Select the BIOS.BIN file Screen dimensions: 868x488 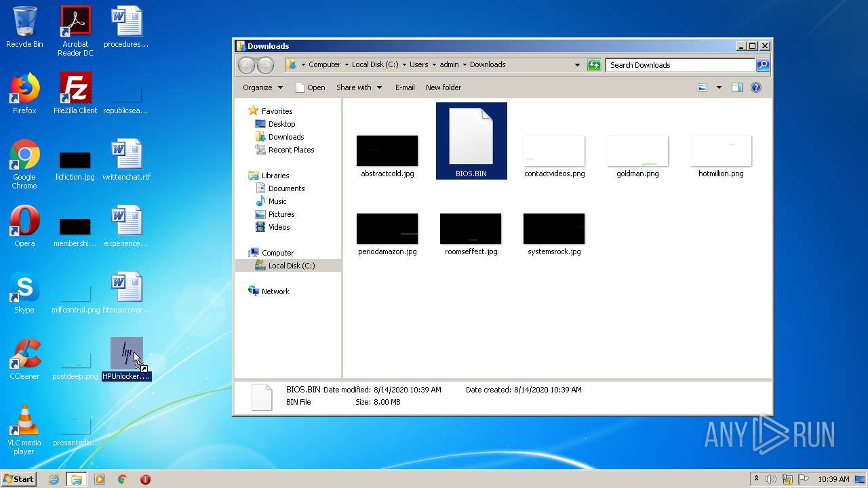471,142
